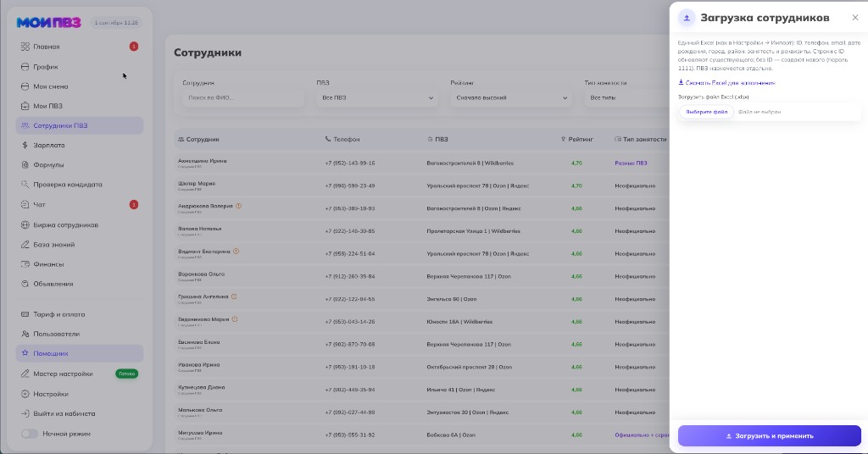Screen dimensions: 868x454
Task: Click the Готово badge near Мастер настройки
Action: pyautogui.click(x=127, y=374)
